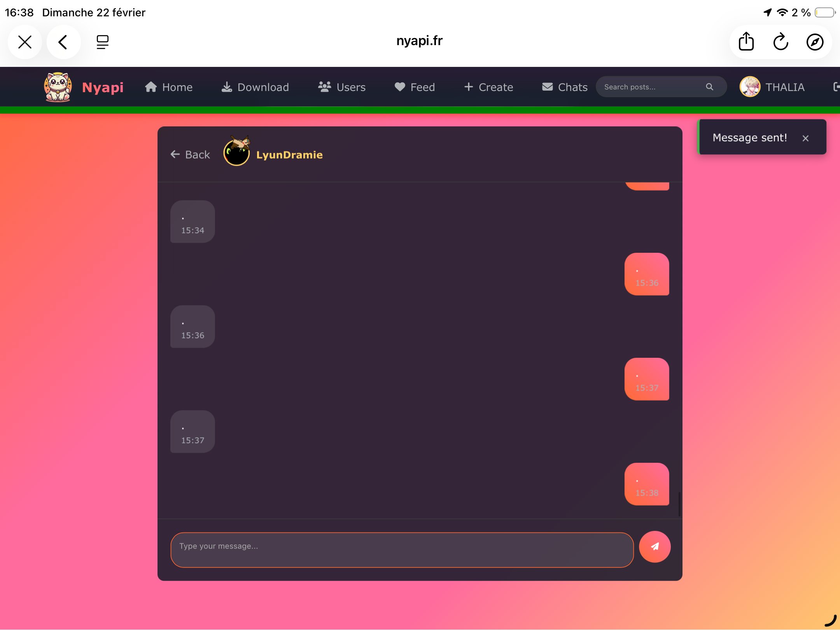
Task: Go to the Download page
Action: coord(255,87)
